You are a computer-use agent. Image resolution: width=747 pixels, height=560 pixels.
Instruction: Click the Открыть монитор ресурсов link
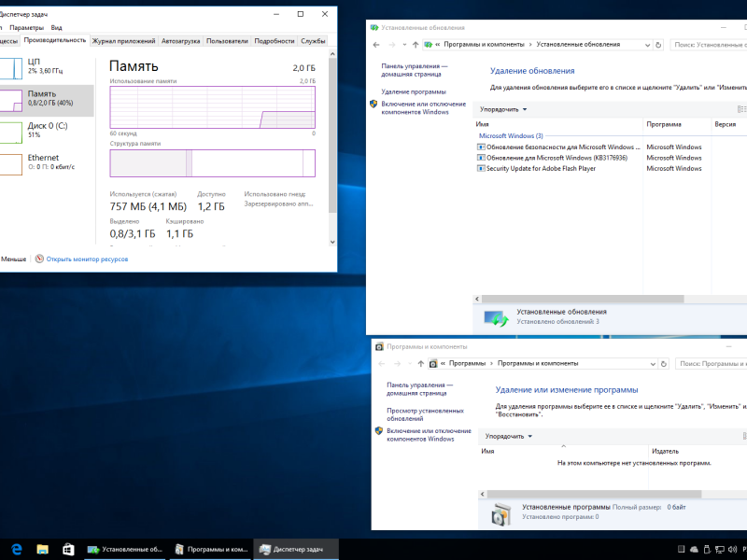click(87, 259)
